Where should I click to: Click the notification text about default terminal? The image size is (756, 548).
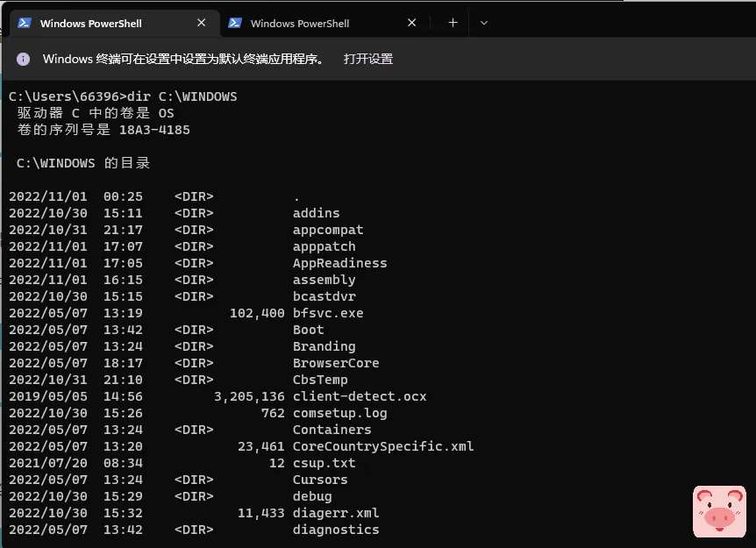pos(183,59)
